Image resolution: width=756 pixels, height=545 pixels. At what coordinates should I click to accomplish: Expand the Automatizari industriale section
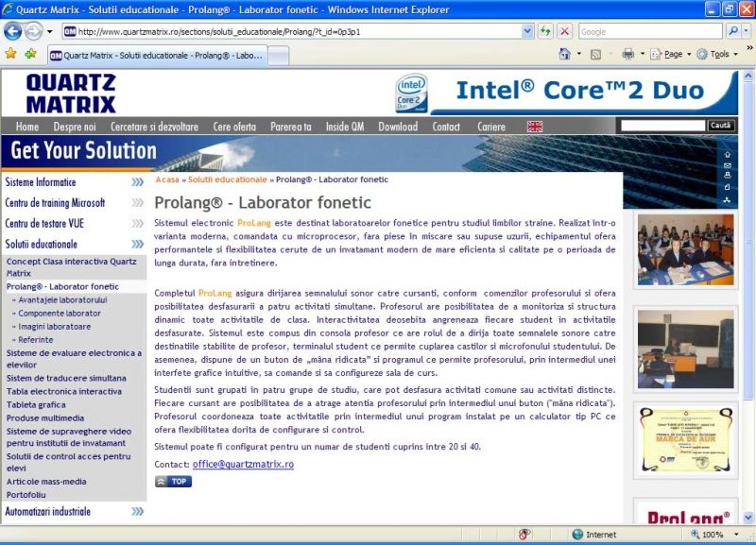[138, 511]
